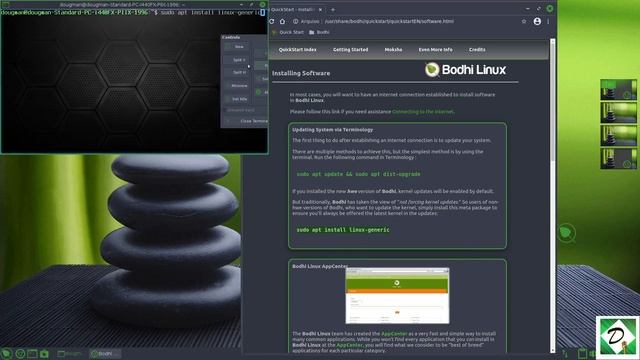Click the 'sudo apt install linux-generic' command on page

click(x=343, y=230)
